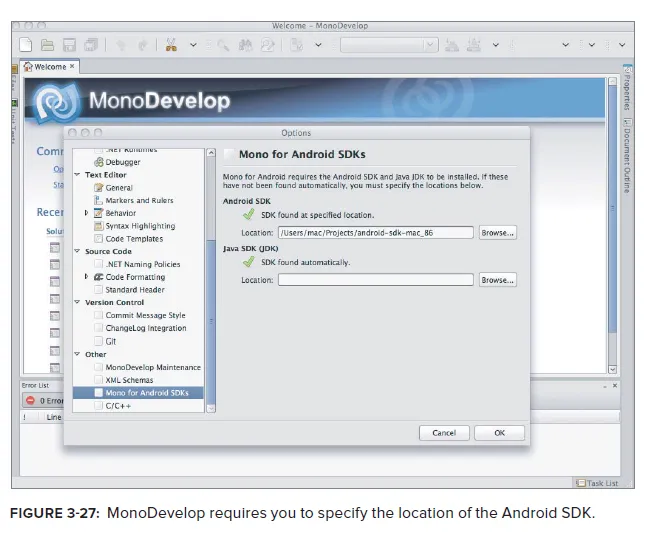Image resolution: width=664 pixels, height=538 pixels.
Task: Click Welcome page scroll-down arrow
Action: pos(612,369)
